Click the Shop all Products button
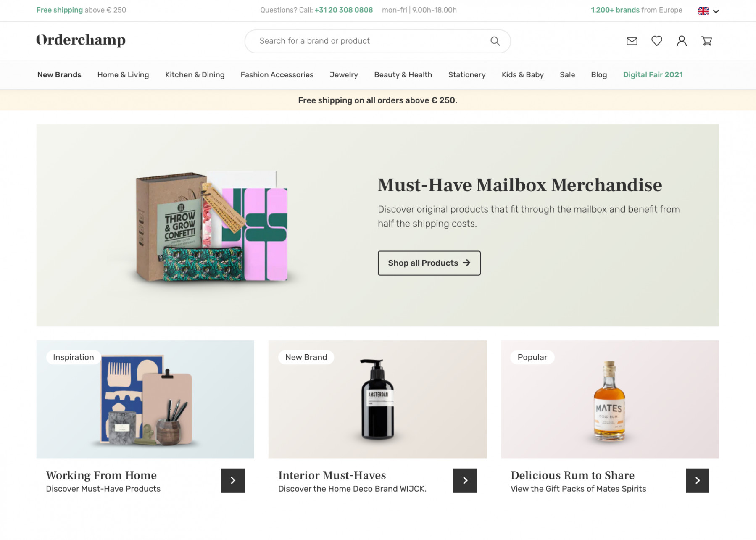Viewport: 756px width, 540px height. click(429, 263)
